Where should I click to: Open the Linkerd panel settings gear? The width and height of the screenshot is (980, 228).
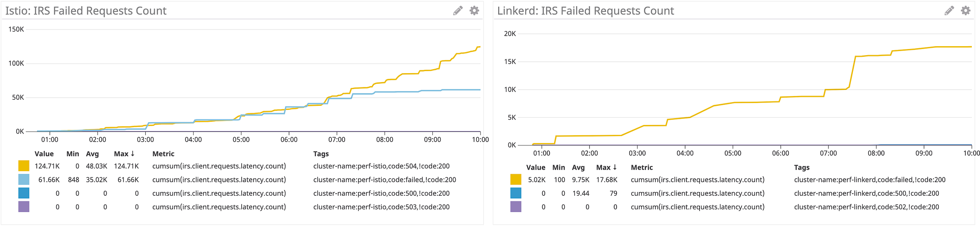[x=966, y=11]
